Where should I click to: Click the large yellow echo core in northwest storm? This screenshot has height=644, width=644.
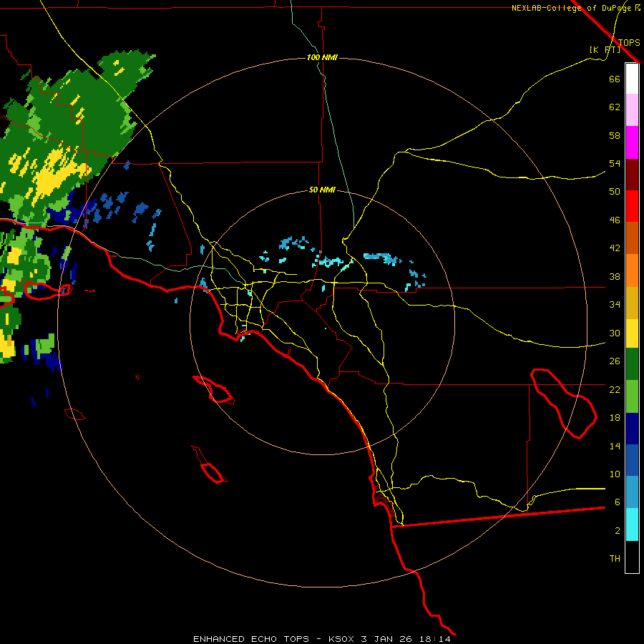point(57,175)
